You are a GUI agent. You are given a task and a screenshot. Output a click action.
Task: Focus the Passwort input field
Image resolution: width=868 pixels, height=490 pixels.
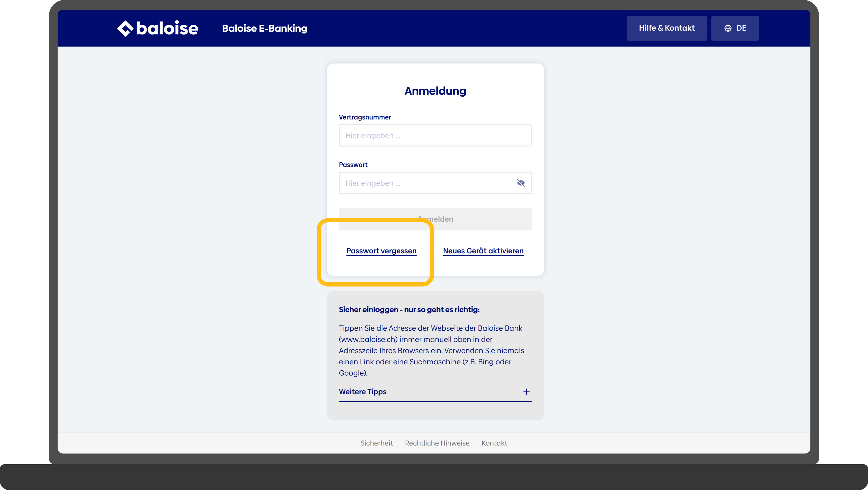[x=435, y=183]
